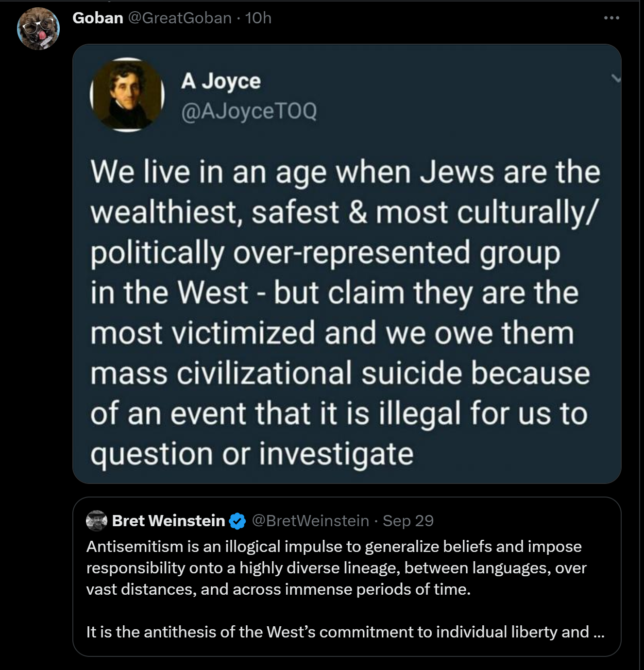Click the line "It is the antithesis of the West's"
This screenshot has width=644, height=670.
[x=338, y=632]
